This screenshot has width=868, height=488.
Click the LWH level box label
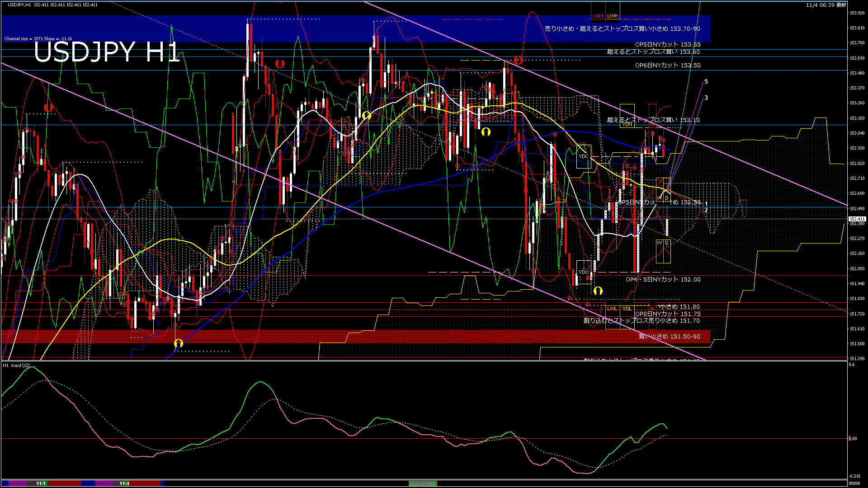click(x=613, y=16)
